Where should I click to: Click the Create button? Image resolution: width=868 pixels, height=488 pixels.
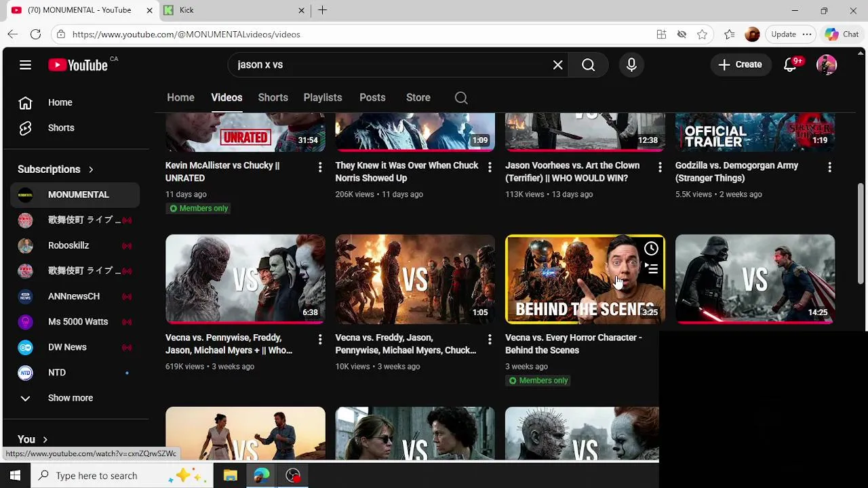coord(741,65)
